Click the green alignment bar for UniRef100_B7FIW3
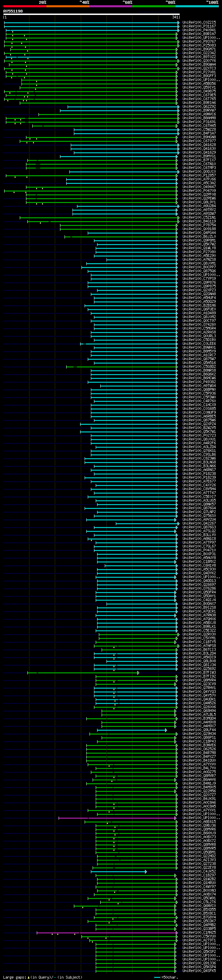Image resolution: width=222 pixels, height=980 pixels. click(x=83, y=673)
